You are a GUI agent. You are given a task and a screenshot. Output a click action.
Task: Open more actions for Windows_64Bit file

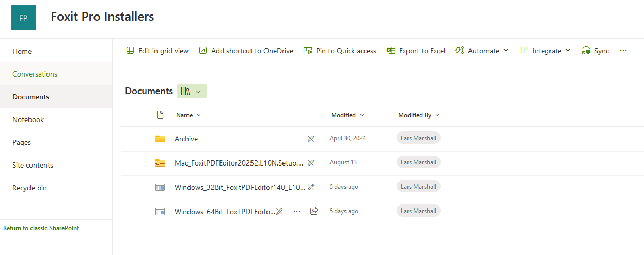[297, 211]
